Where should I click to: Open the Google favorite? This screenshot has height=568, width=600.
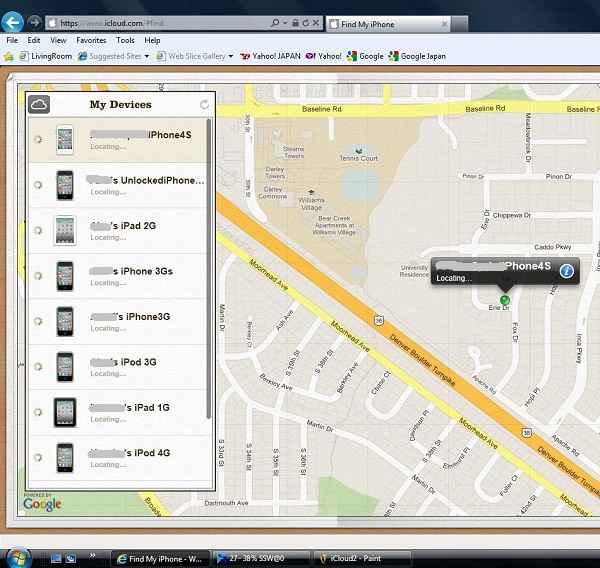pyautogui.click(x=365, y=56)
